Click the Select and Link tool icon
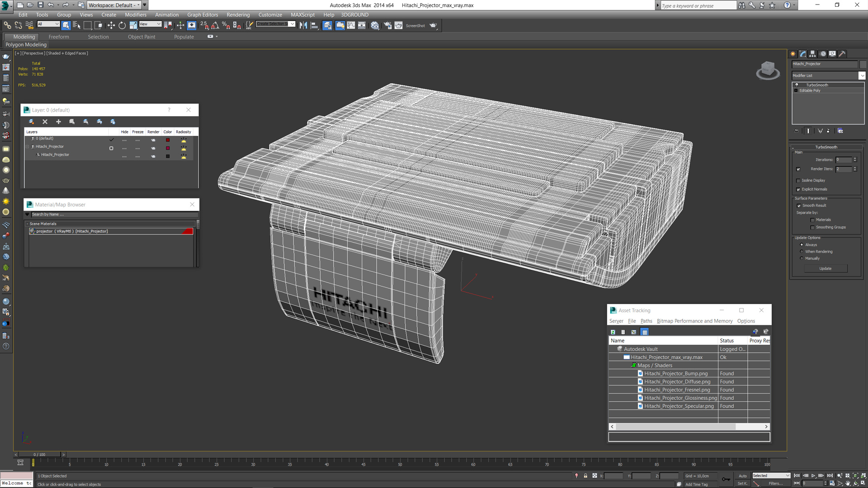This screenshot has width=868, height=488. coord(7,25)
